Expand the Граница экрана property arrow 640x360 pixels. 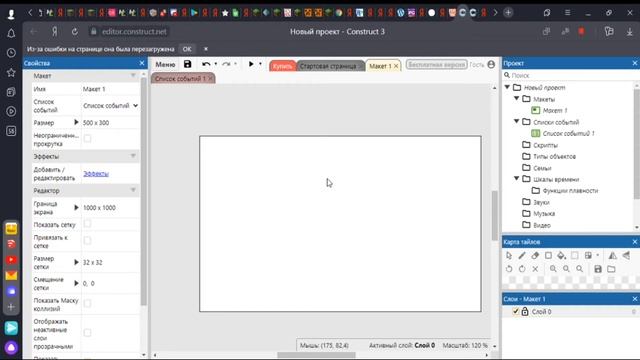[76, 207]
